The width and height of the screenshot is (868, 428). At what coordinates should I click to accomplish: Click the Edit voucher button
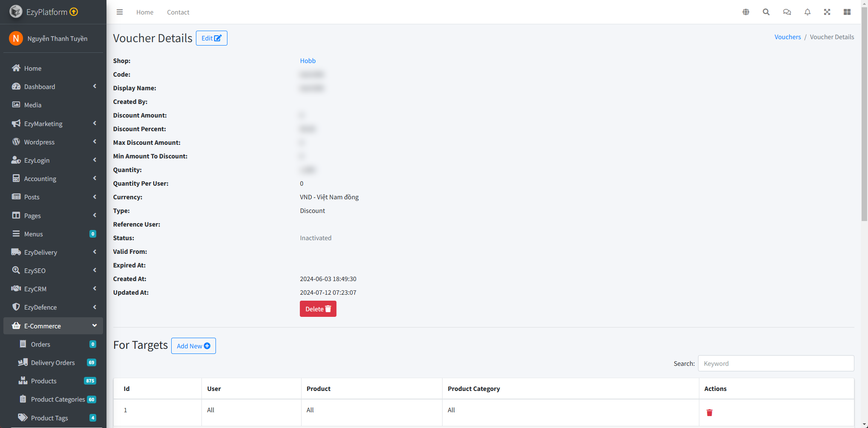(211, 38)
